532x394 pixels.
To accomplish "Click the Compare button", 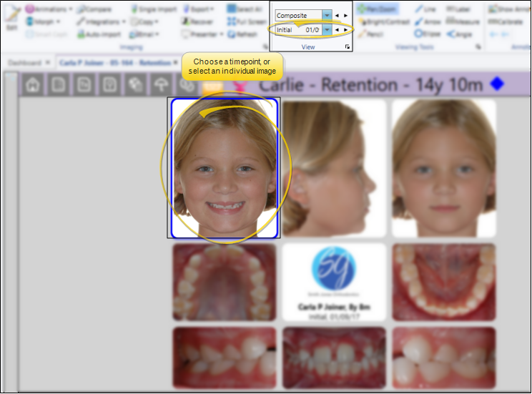I will [x=94, y=9].
